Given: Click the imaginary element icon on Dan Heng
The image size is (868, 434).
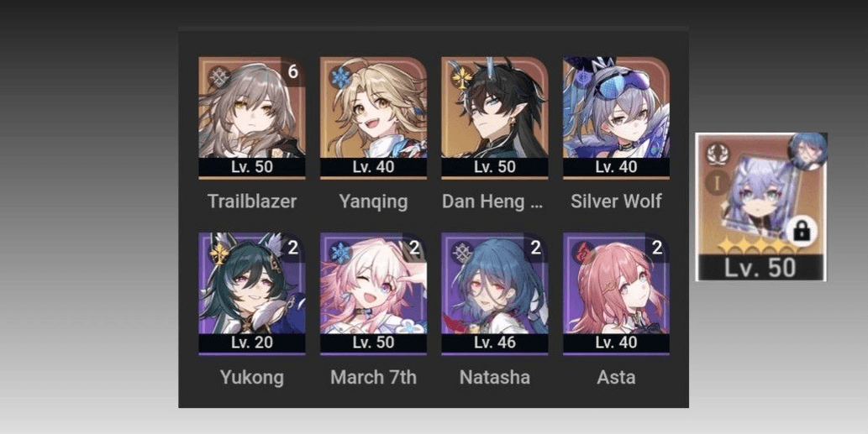Looking at the screenshot, I should pyautogui.click(x=461, y=77).
